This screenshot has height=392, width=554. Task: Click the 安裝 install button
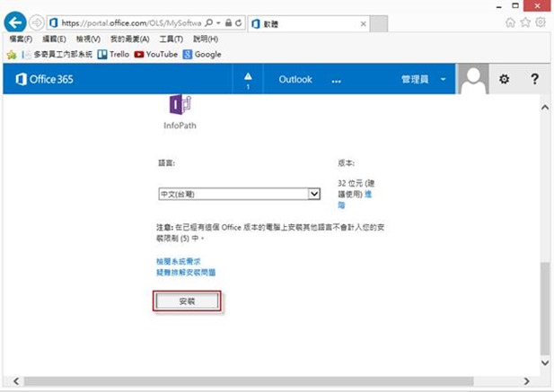187,302
